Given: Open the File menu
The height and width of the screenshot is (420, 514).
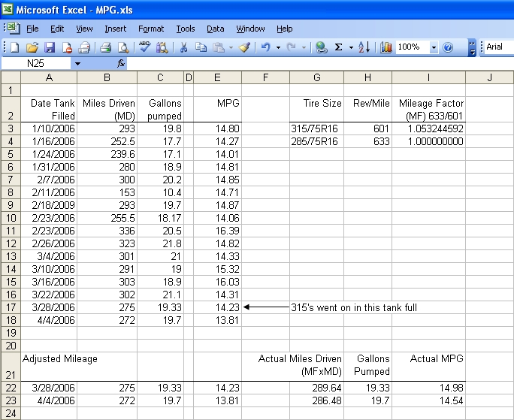Looking at the screenshot, I should click(32, 29).
